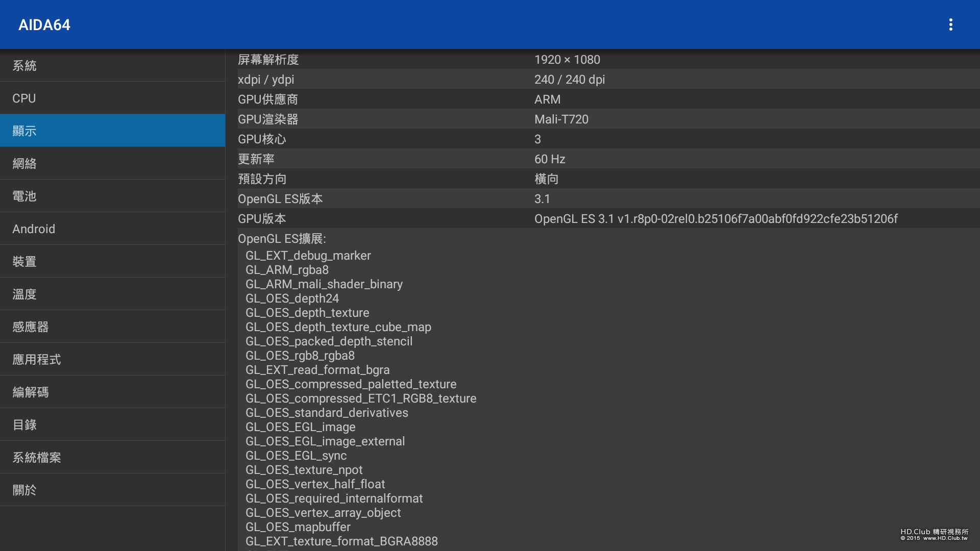Select the GL_OES_depth_texture_cube_map extension
Viewport: 980px width, 551px height.
(338, 327)
